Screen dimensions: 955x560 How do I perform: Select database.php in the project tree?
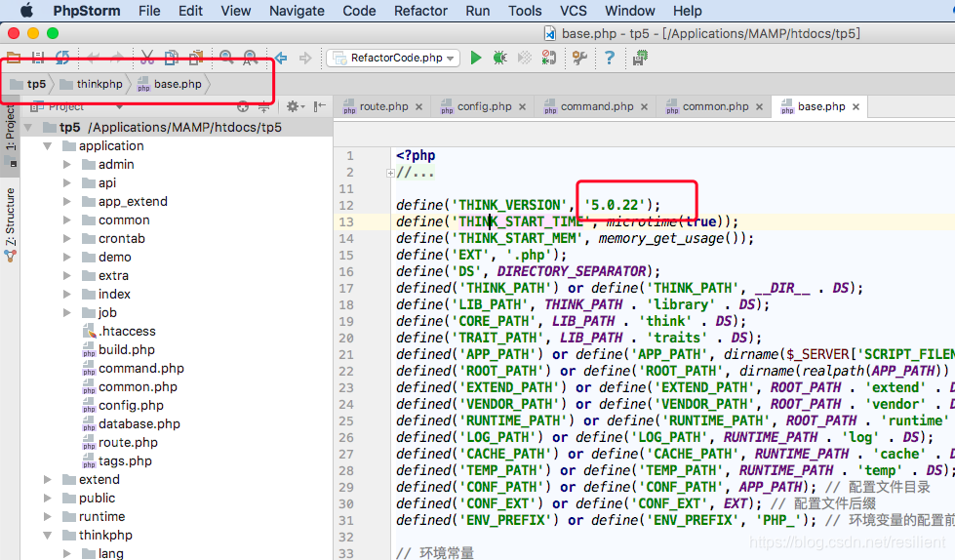(x=139, y=424)
